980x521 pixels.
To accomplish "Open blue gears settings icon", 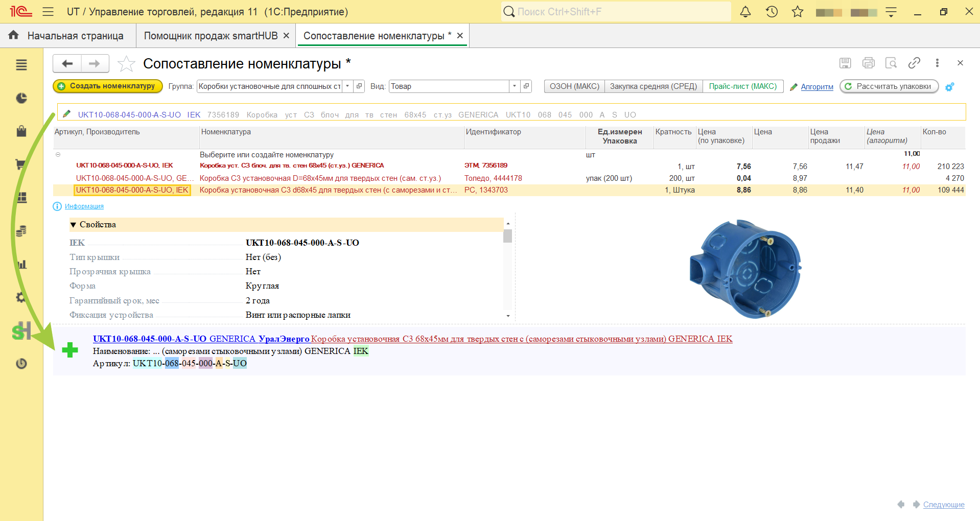I will (950, 87).
